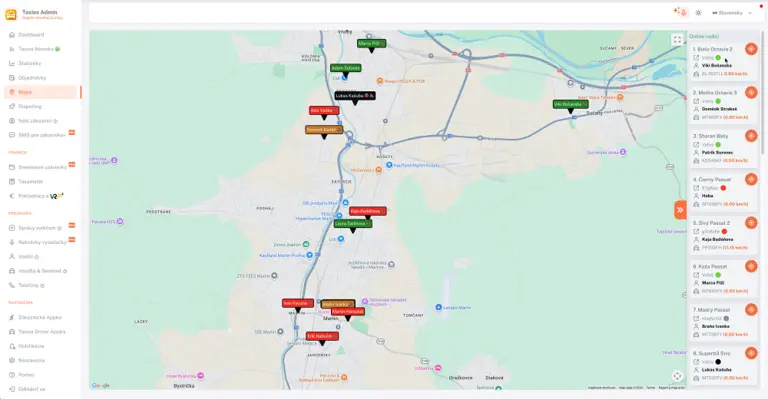Open Nastavenia in sidebar
The width and height of the screenshot is (768, 399).
[31, 360]
